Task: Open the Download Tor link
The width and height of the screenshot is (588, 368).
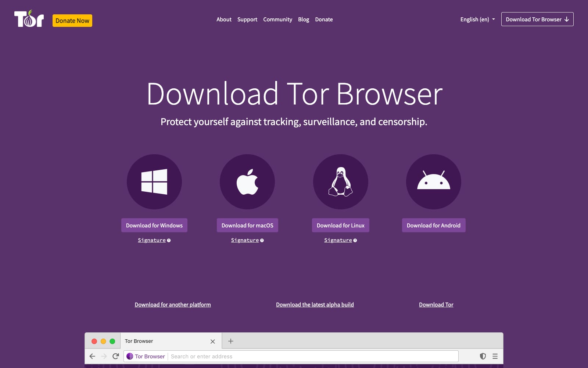Action: pyautogui.click(x=436, y=305)
